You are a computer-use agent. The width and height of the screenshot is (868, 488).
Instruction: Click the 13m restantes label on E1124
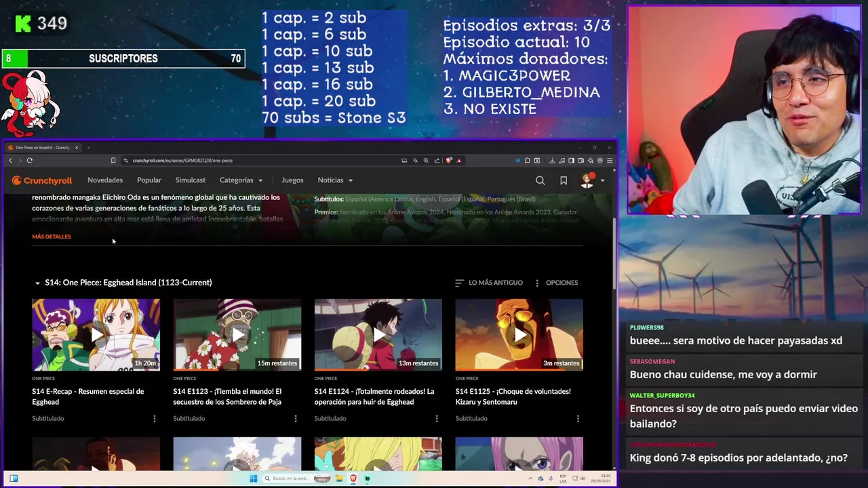click(418, 363)
